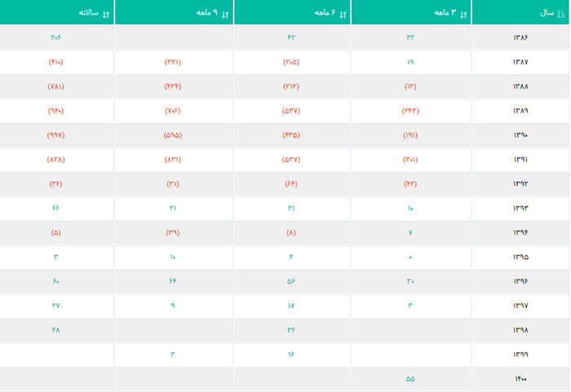Click the ۶ ماهه header text
Image resolution: width=571 pixels, height=392 pixels.
click(x=325, y=13)
